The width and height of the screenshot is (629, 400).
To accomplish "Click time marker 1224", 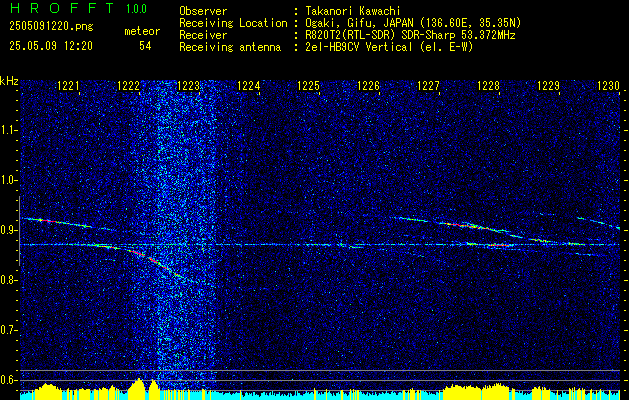I will pyautogui.click(x=248, y=85).
